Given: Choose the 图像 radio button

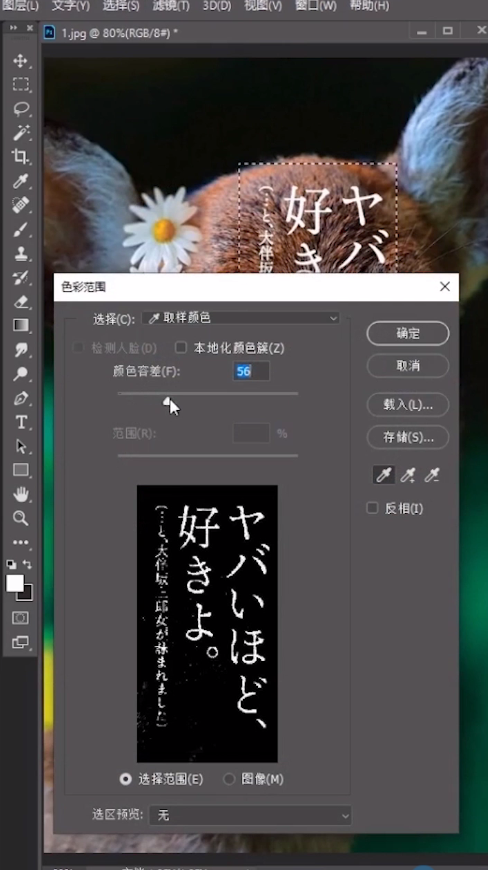Looking at the screenshot, I should point(229,779).
